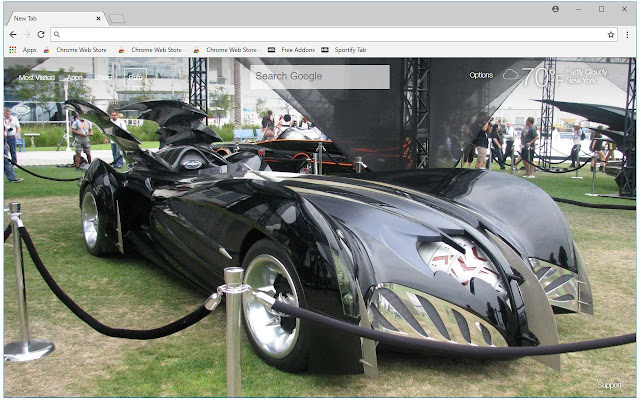Viewport: 640px width, 400px height.
Task: Open the Support link
Action: (609, 385)
